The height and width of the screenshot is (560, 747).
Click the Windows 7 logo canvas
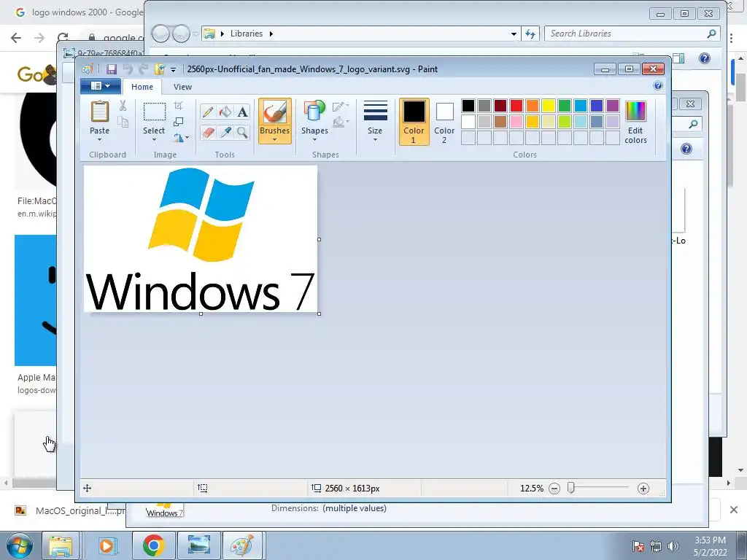pos(201,239)
